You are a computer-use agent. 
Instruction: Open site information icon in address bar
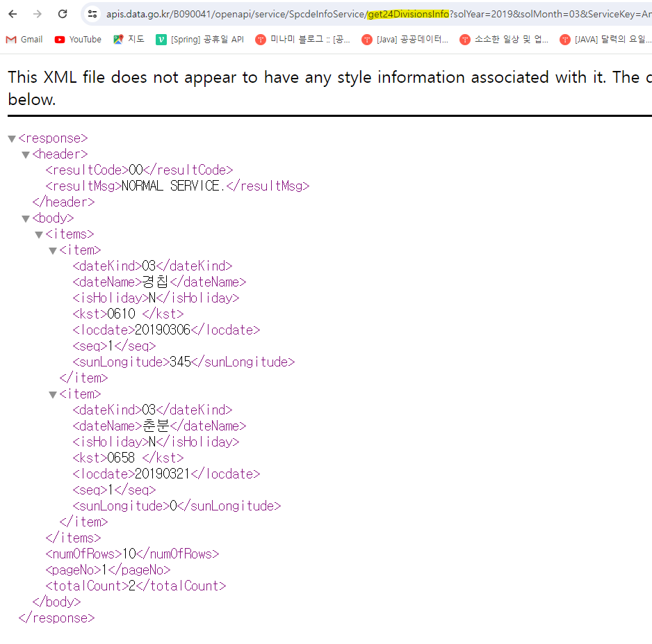pos(92,14)
